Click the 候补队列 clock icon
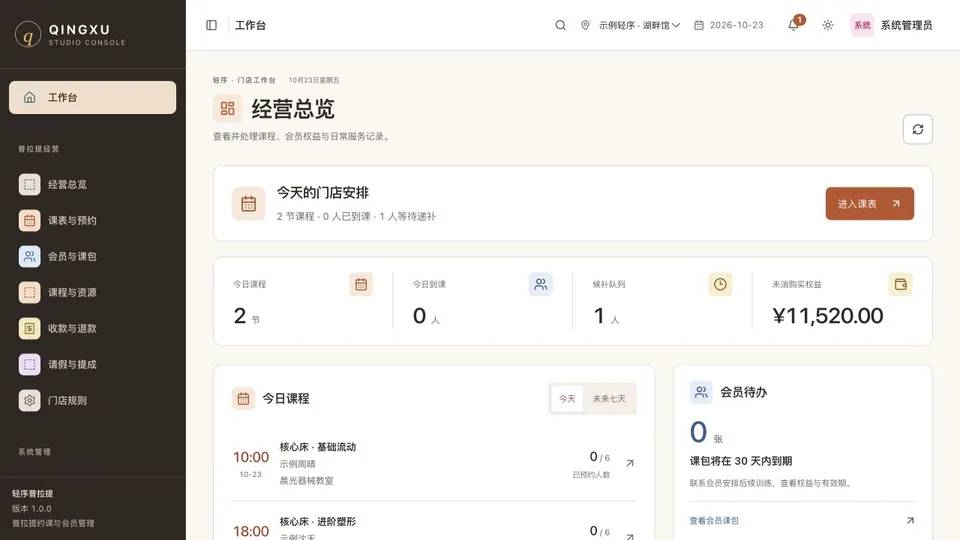Screen dimensions: 960x540 (720, 284)
